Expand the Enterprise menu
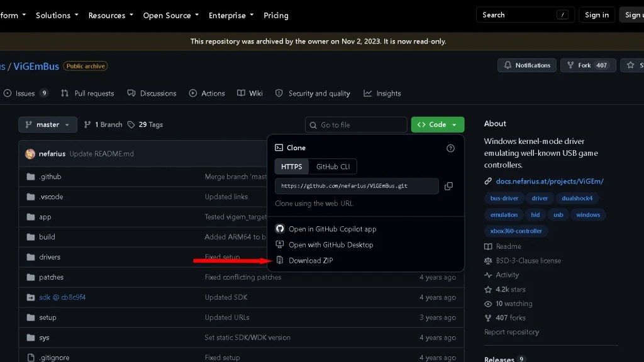644x362 pixels. coord(231,15)
